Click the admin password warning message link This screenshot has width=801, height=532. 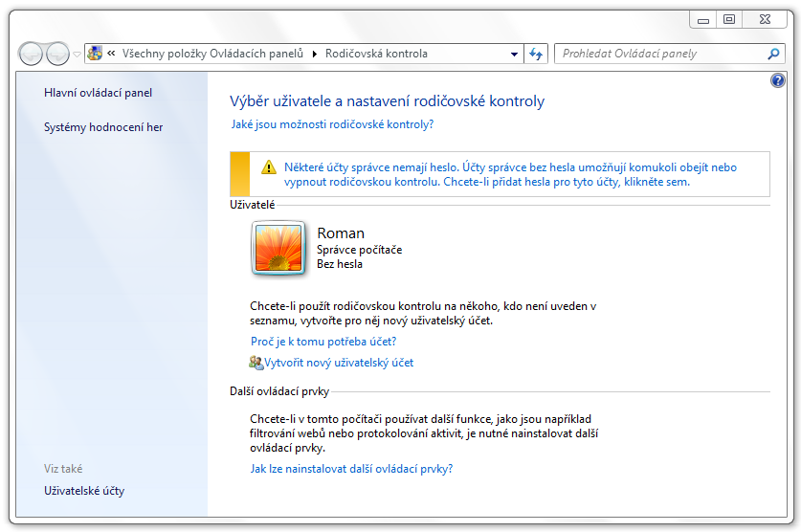(x=510, y=174)
